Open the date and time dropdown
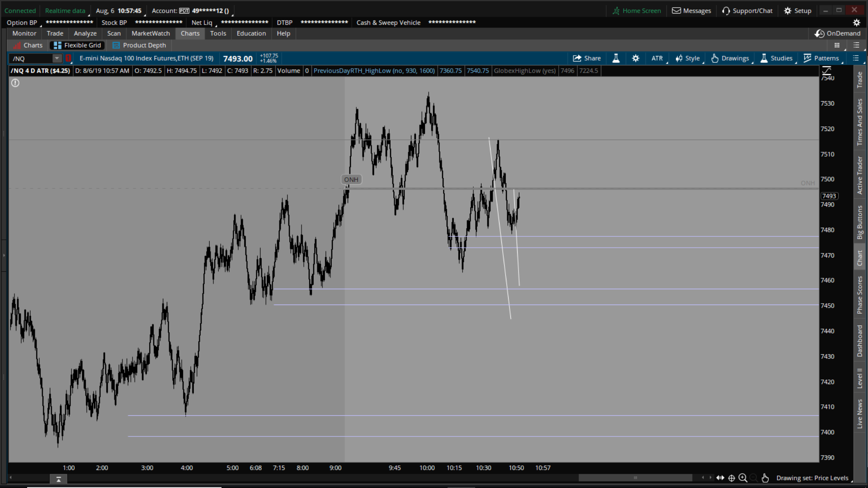This screenshot has width=868, height=488. 119,11
